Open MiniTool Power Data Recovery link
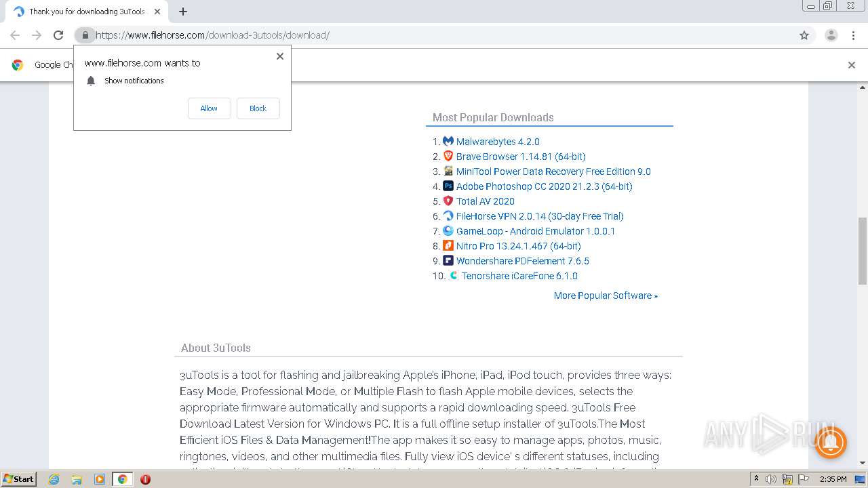The width and height of the screenshot is (868, 488). [553, 171]
